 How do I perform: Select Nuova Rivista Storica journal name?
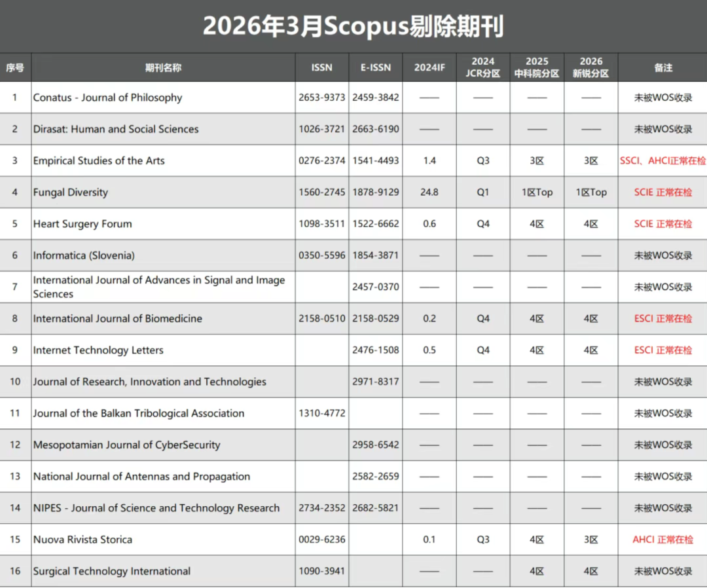click(x=82, y=540)
